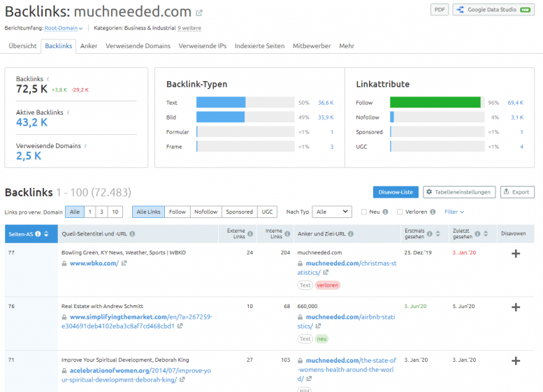Screen dimensions: 543x392
Task: Select 10 links per referring domain
Action: (x=115, y=212)
